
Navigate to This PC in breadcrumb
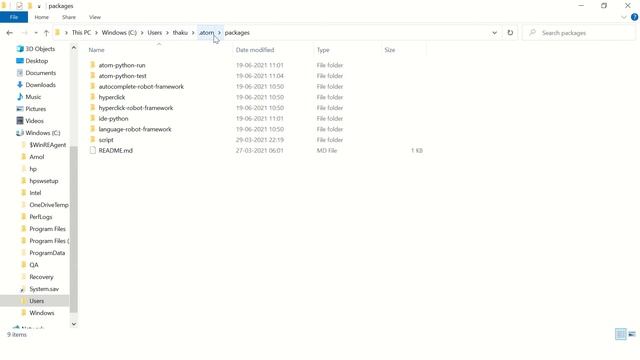(81, 33)
